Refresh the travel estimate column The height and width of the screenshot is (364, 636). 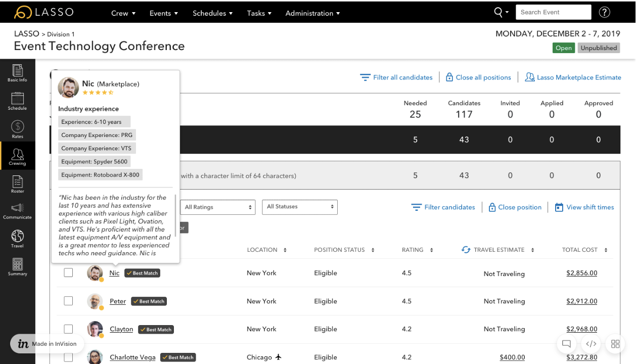[x=466, y=250]
